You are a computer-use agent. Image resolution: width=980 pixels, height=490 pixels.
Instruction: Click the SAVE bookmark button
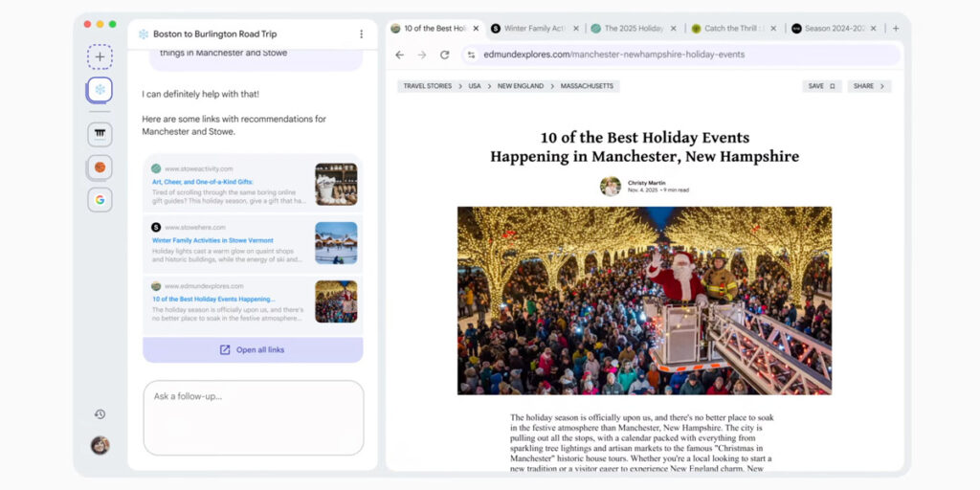coord(821,86)
